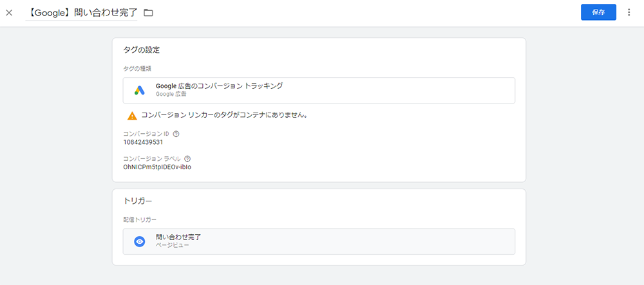Open the three-dot more options menu
The width and height of the screenshot is (644, 285).
[x=629, y=12]
